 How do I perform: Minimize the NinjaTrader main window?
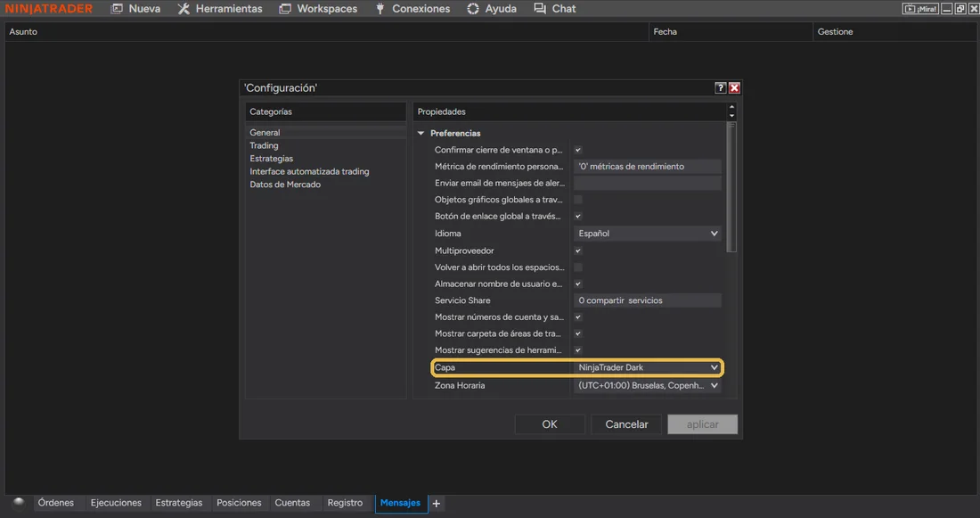point(946,9)
